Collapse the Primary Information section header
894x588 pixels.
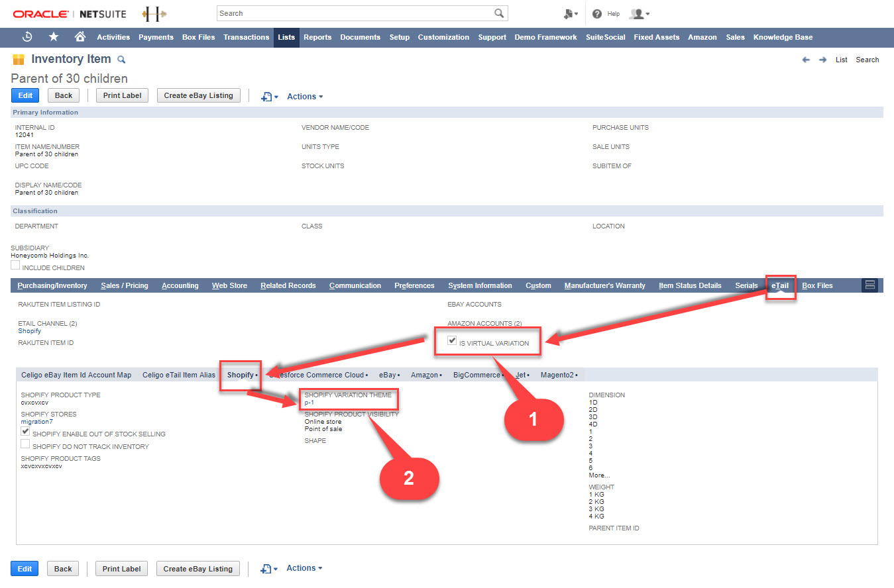[x=447, y=113]
